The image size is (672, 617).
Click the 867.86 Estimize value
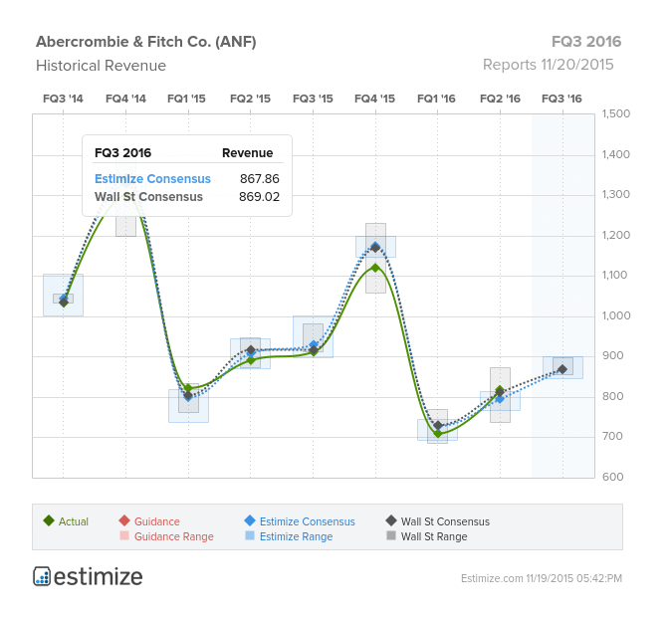(259, 179)
